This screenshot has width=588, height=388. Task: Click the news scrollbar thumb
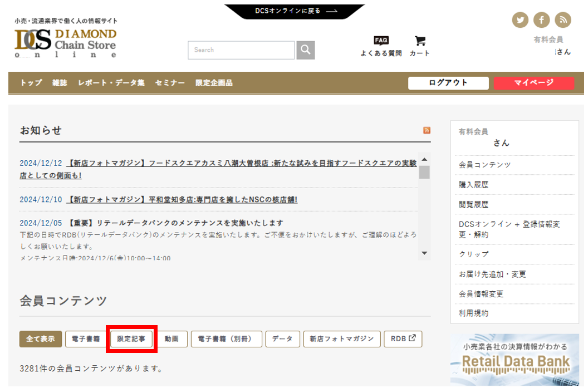pyautogui.click(x=424, y=172)
